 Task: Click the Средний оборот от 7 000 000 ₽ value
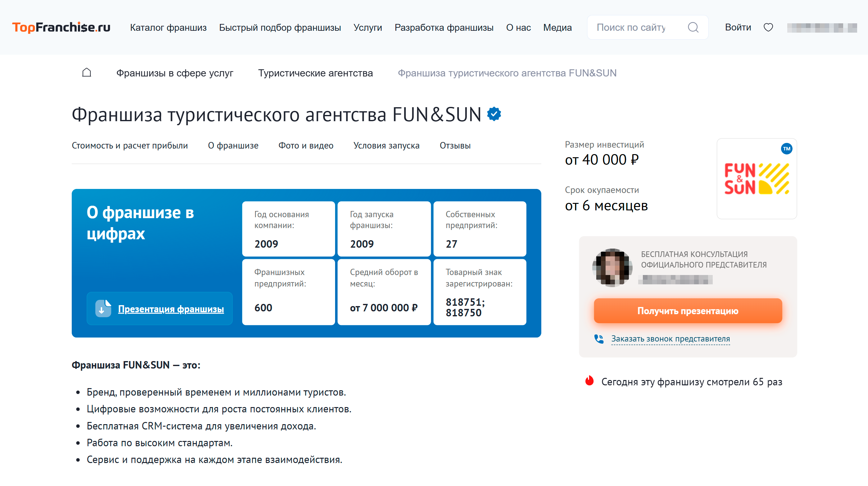point(384,308)
